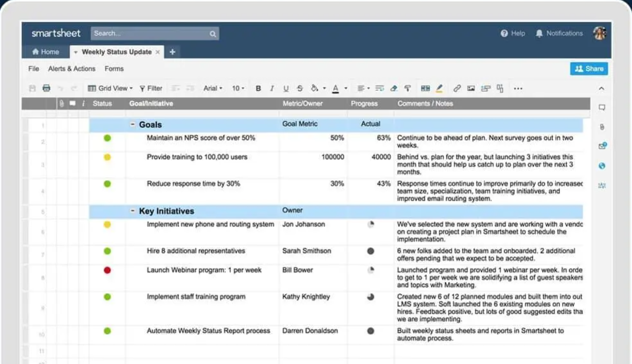Toggle Bold formatting

click(x=258, y=88)
